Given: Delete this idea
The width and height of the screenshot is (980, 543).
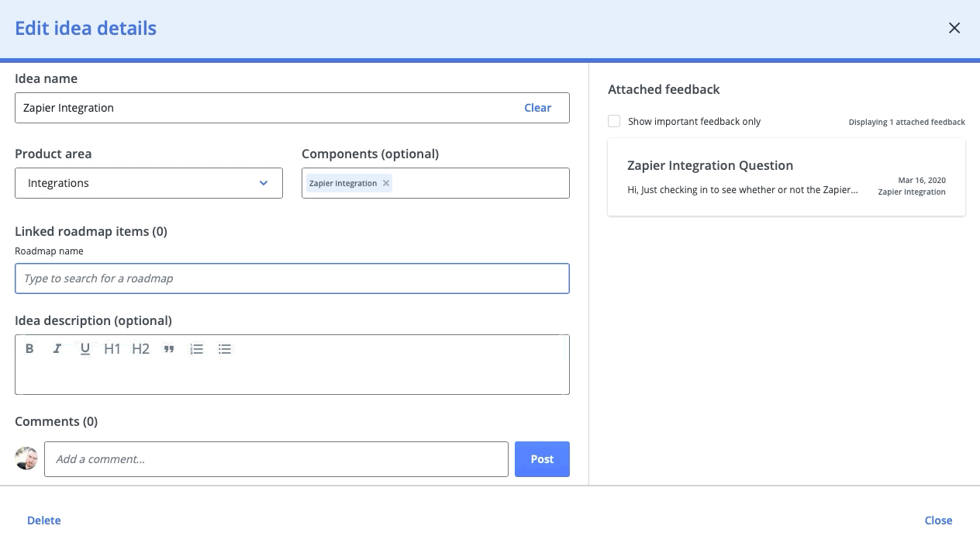Looking at the screenshot, I should point(44,521).
